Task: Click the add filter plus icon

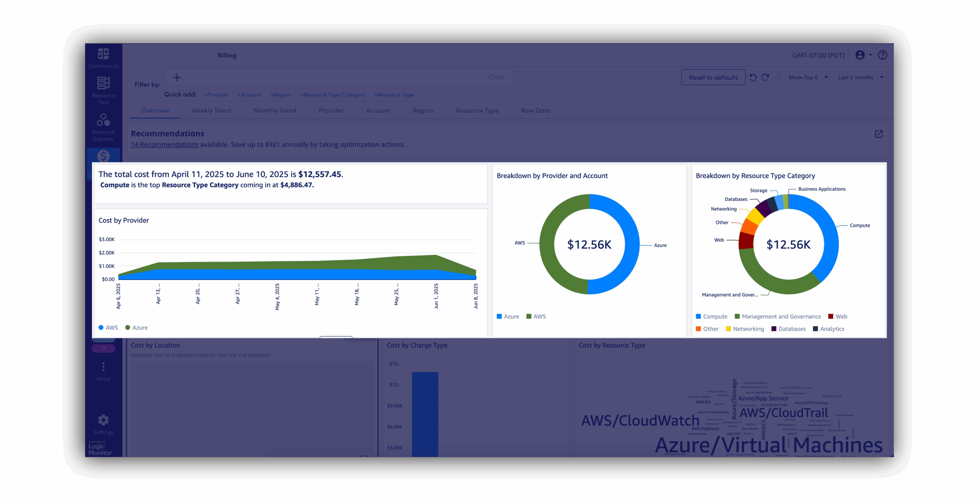Action: [x=176, y=78]
